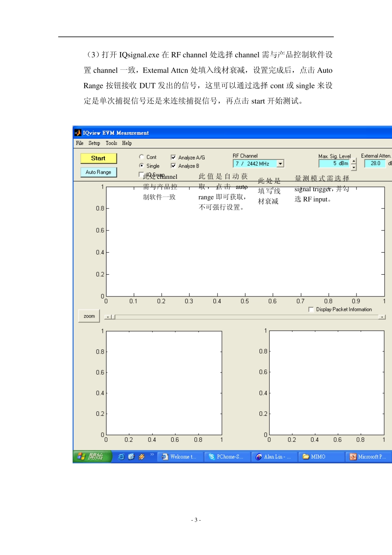392x555 pixels.
Task: Switch to Alan Lin taskbar window
Action: (274, 456)
